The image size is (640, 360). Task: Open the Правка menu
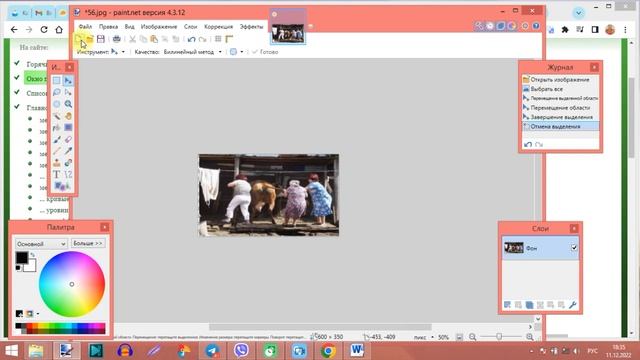point(108,27)
